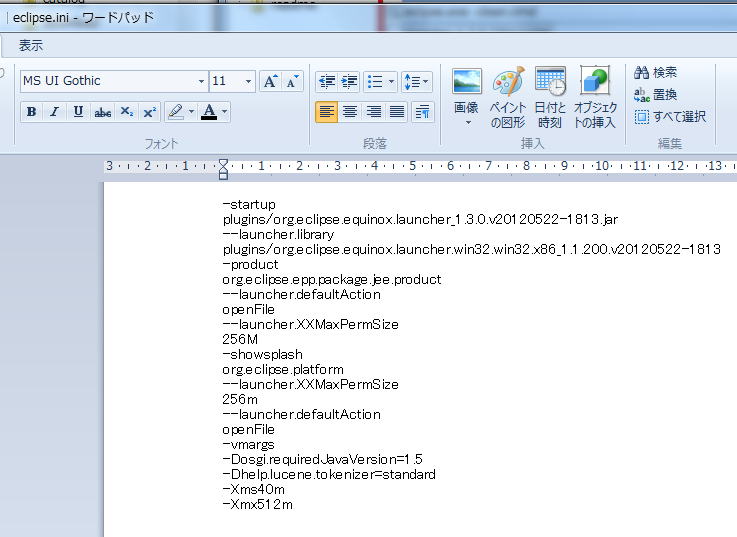Click 置換 replace button
This screenshot has height=537, width=737.
tap(655, 95)
